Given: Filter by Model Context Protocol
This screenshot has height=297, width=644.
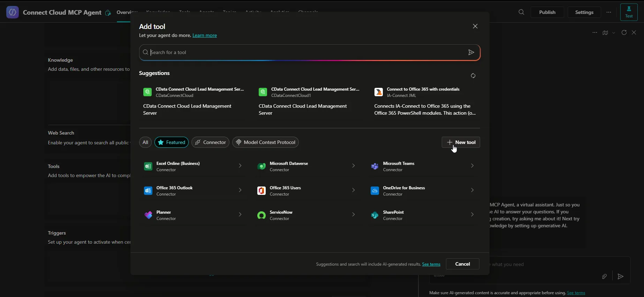Looking at the screenshot, I should 265,142.
